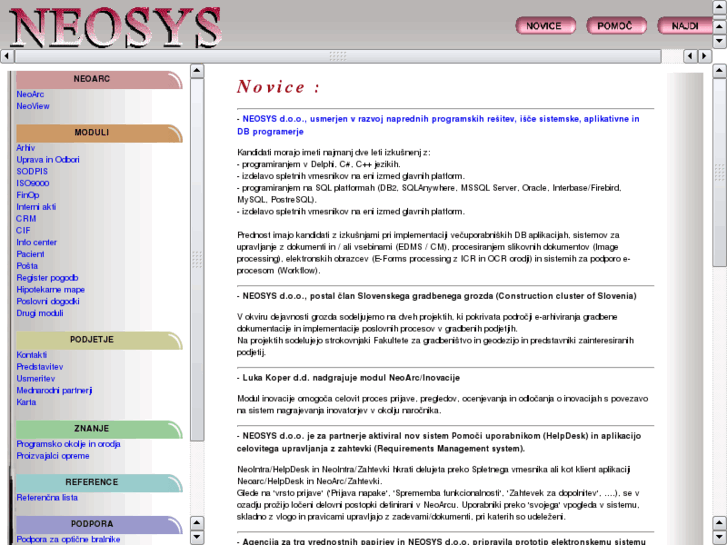
Task: Open the Drugi moduli link
Action: (40, 314)
